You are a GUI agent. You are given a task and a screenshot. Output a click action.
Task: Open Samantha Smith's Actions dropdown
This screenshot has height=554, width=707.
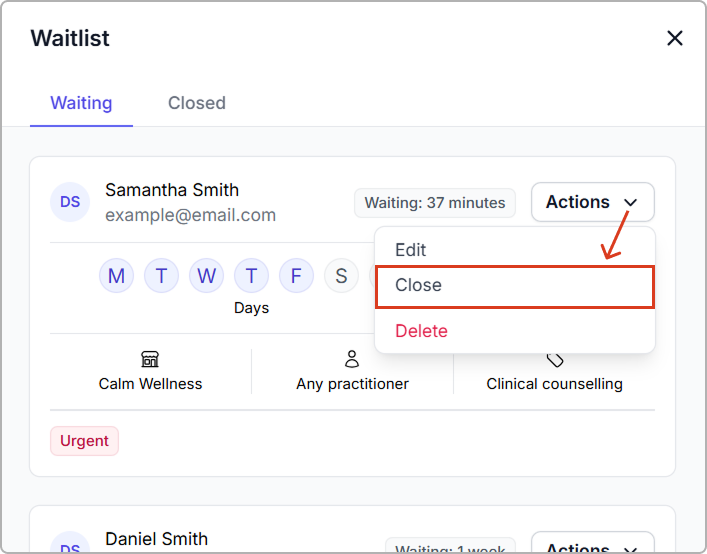(x=592, y=202)
